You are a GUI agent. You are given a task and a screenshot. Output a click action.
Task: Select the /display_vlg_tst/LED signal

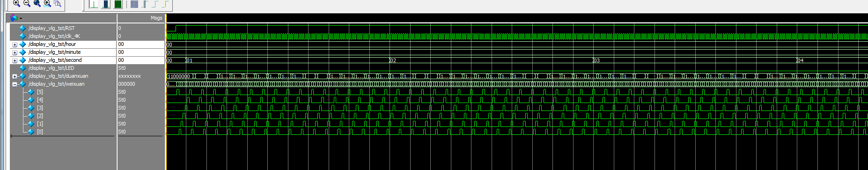pyautogui.click(x=51, y=68)
